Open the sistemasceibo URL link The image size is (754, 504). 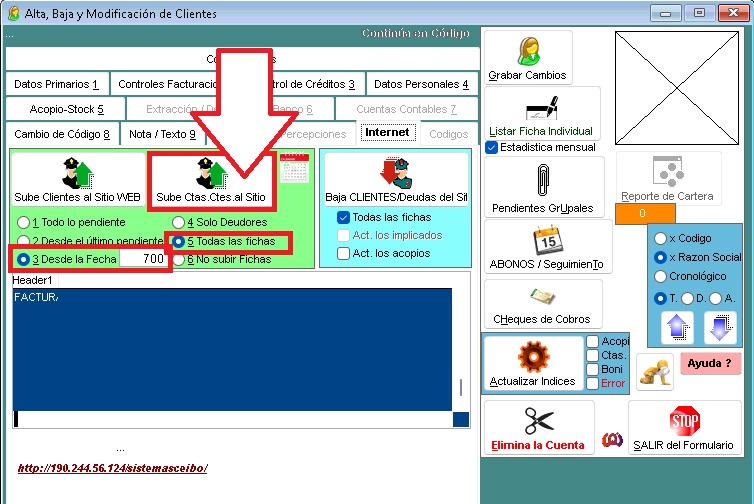[113, 468]
